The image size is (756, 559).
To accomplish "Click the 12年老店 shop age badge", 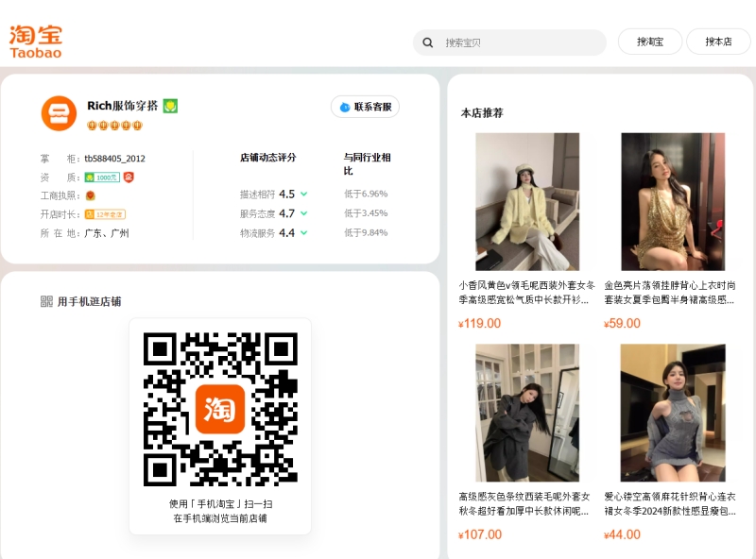I will [x=105, y=214].
